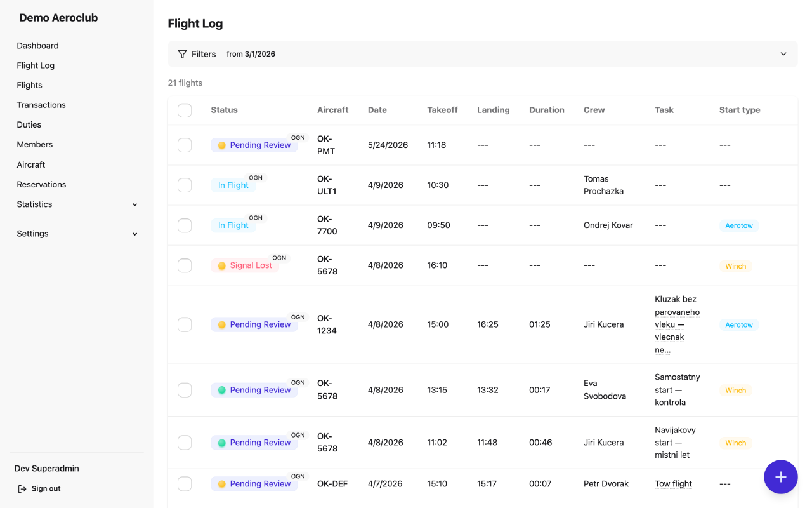Expand the Filters panel chevron

[783, 54]
